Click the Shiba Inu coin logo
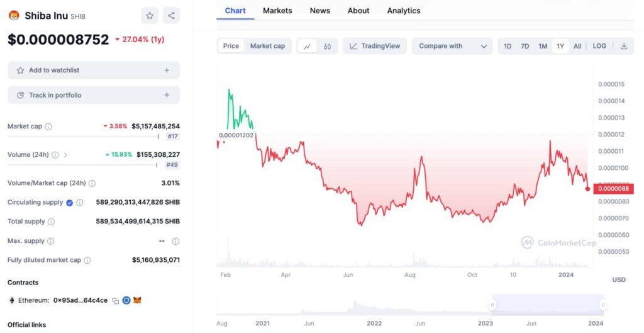 (14, 16)
